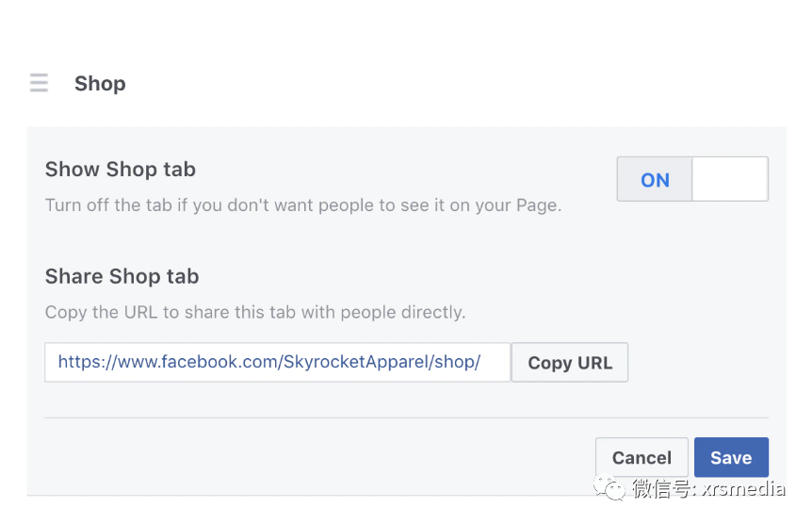Viewport: 812px width, 524px height.
Task: Click the white off side of the toggle
Action: [730, 179]
